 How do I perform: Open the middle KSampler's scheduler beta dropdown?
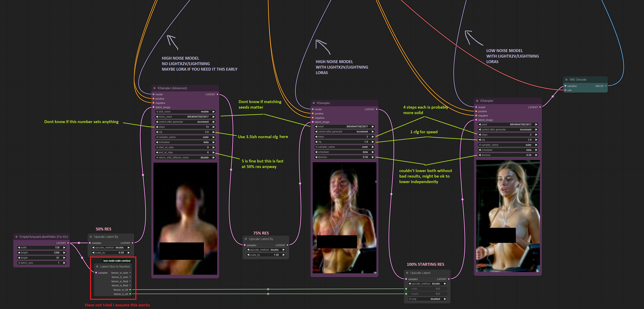pos(344,152)
